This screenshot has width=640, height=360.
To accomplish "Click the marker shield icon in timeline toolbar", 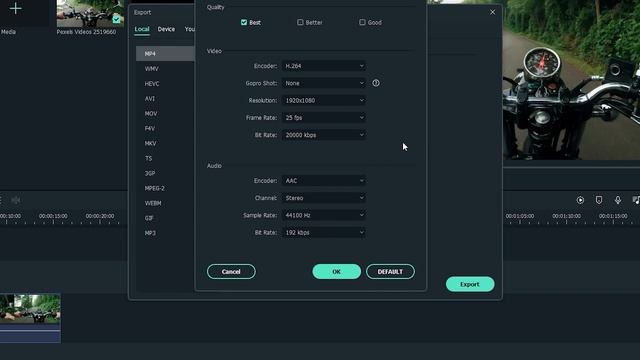I will point(599,200).
